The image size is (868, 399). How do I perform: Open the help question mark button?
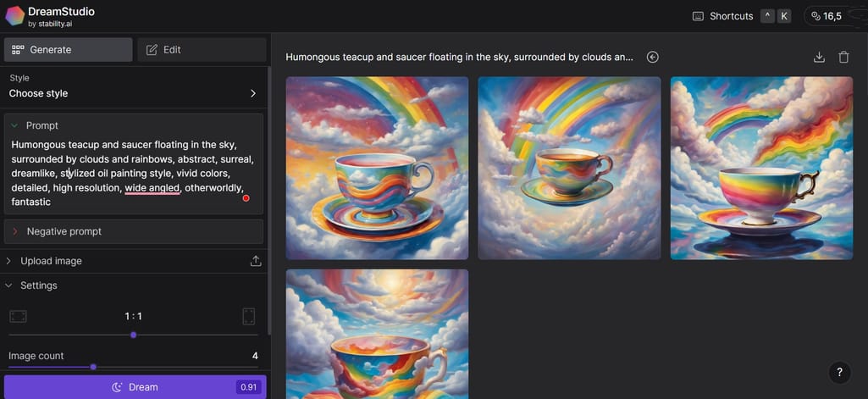point(839,373)
